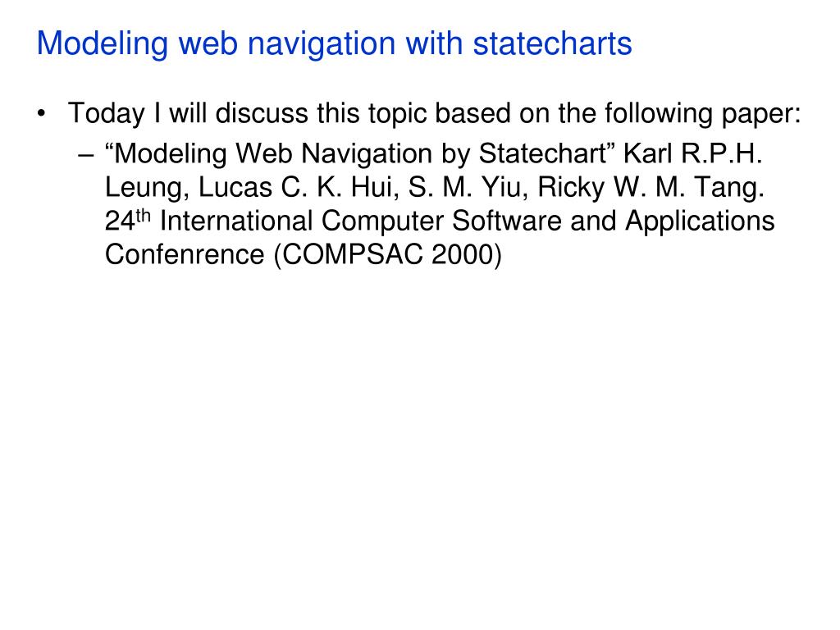
Task: Click the author name 'Karl R.P.H.'
Action: click(x=692, y=154)
